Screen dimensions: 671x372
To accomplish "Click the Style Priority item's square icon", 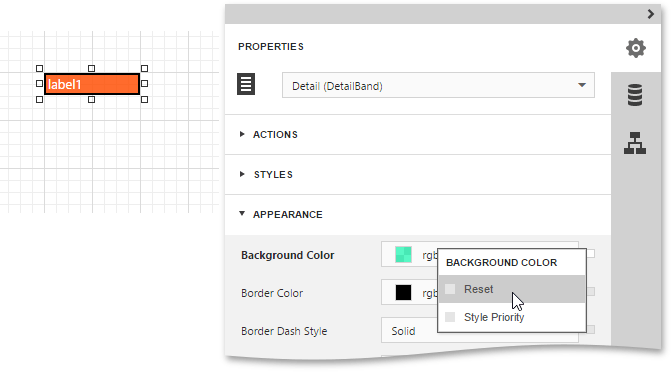I will click(x=450, y=317).
